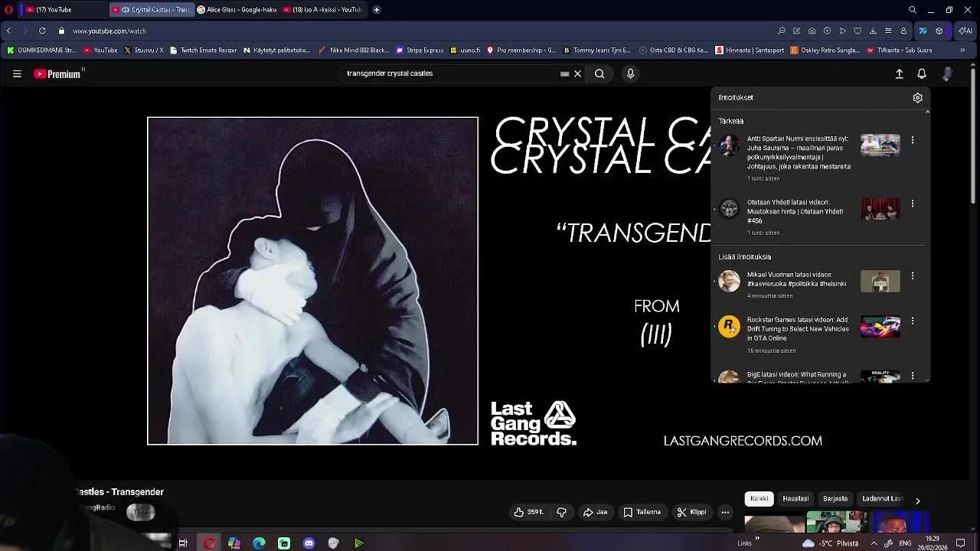980x551 pixels.
Task: Open the Stripe Express bookmark
Action: 420,51
